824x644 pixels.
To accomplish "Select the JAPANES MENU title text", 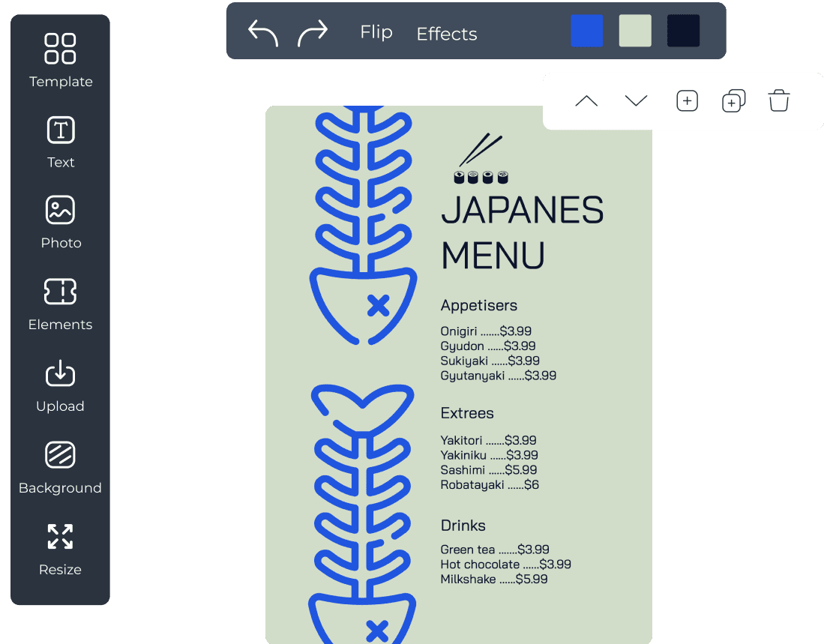I will 523,232.
